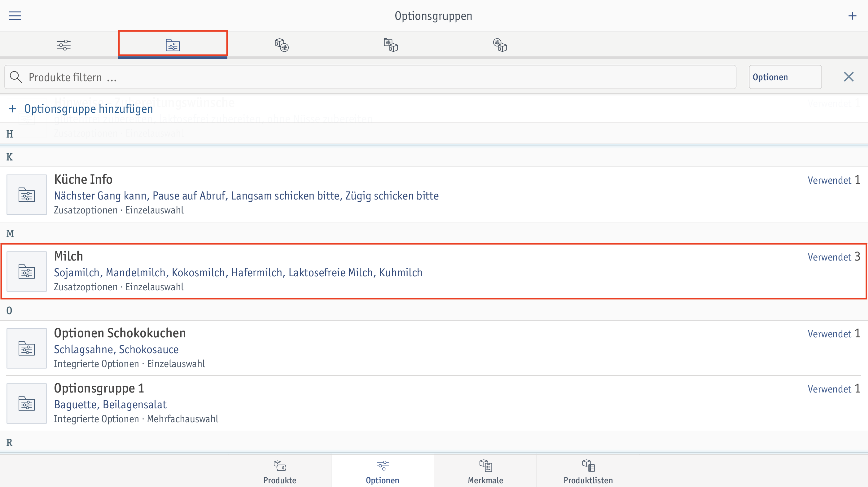Image resolution: width=868 pixels, height=487 pixels.
Task: Select the Sojamilch, Mandelmilch options text
Action: [238, 273]
